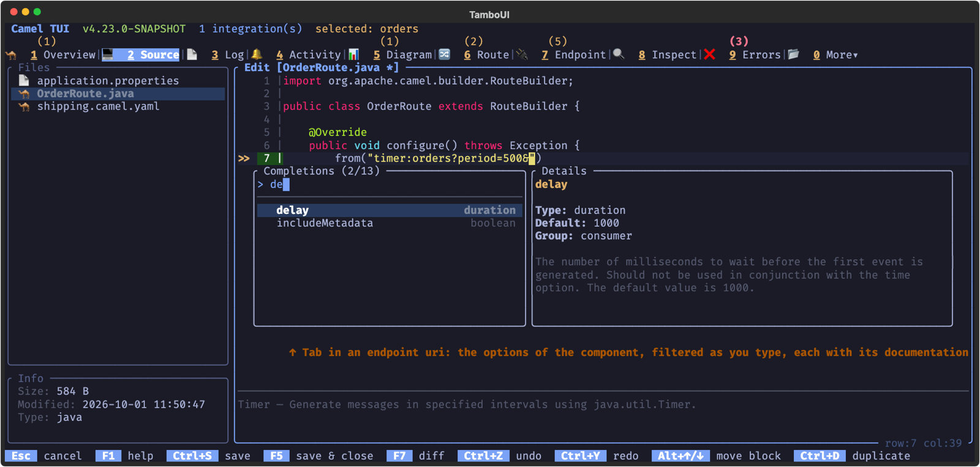Click the Completions (2/13) panel header
Screen dimensions: 980x467
click(322, 171)
